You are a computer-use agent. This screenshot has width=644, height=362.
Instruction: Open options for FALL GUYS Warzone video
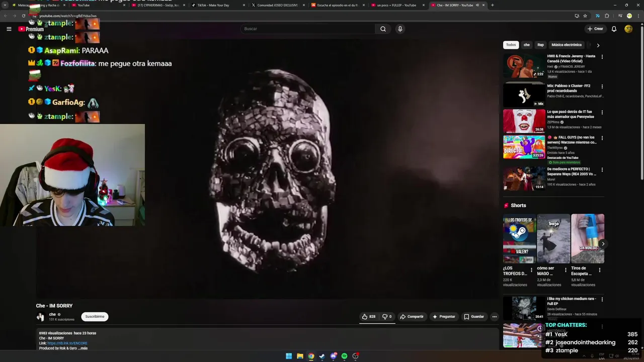point(602,138)
